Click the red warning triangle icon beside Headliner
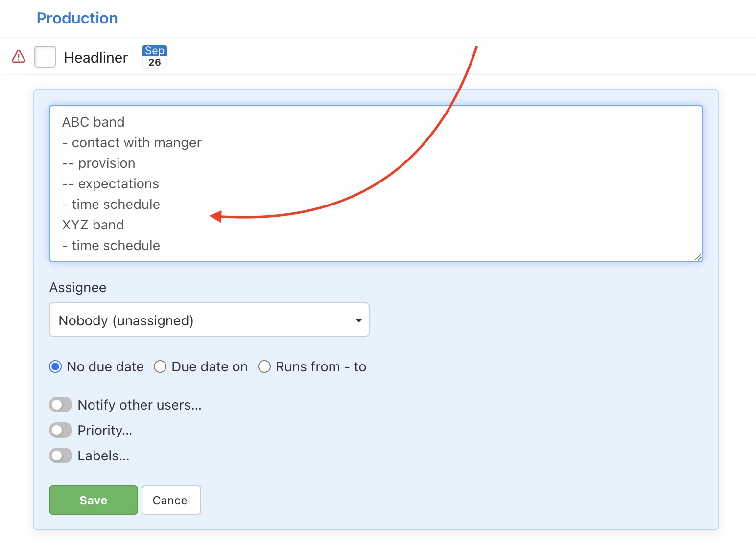Viewport: 756px width, 547px height. [19, 56]
